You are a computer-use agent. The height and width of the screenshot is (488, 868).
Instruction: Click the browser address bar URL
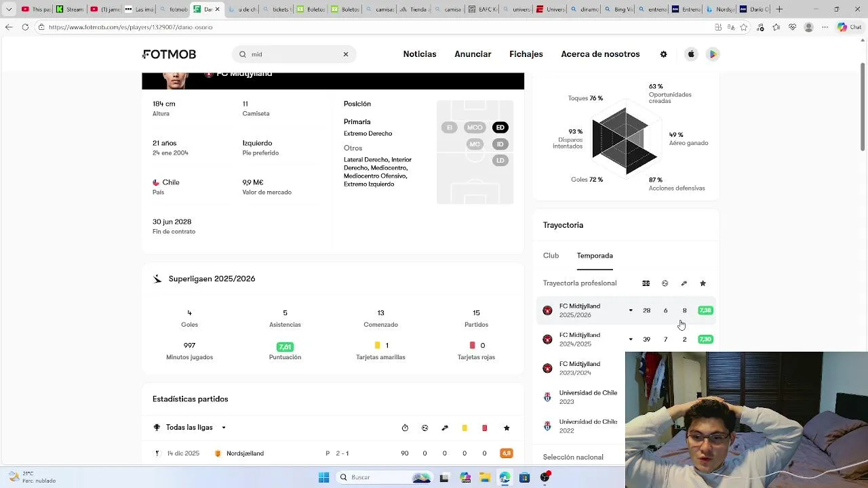point(131,27)
